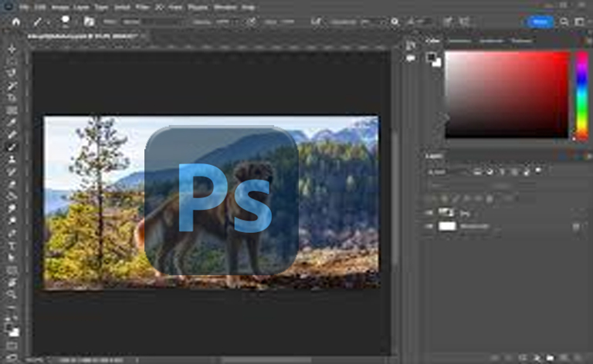The image size is (593, 364).
Task: Toggle pressure for size icon
Action: click(x=447, y=22)
